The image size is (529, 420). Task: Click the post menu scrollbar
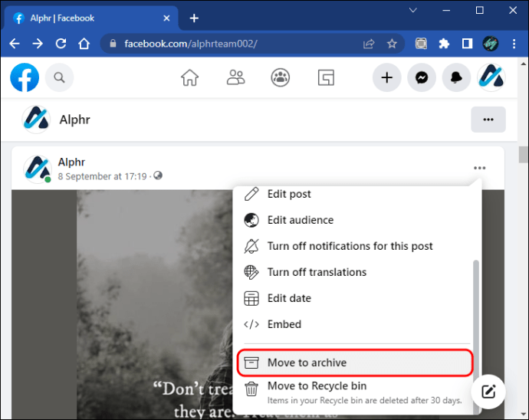pos(475,336)
